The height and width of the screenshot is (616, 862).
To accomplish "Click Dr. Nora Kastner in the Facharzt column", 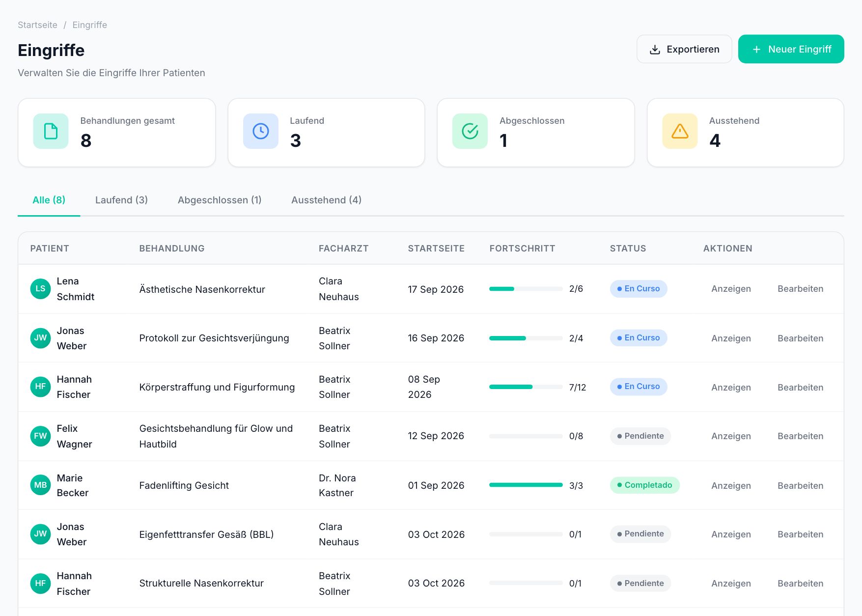I will (337, 485).
